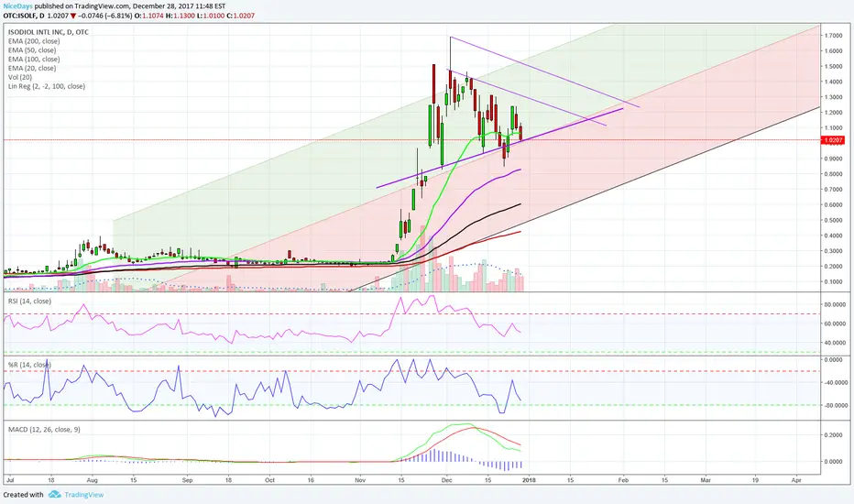
Task: Select the EMA (200, close) indicator label
Action: click(34, 41)
